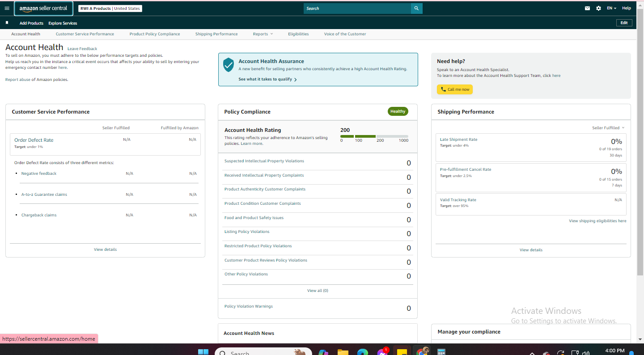Click the Call me now button

click(455, 89)
